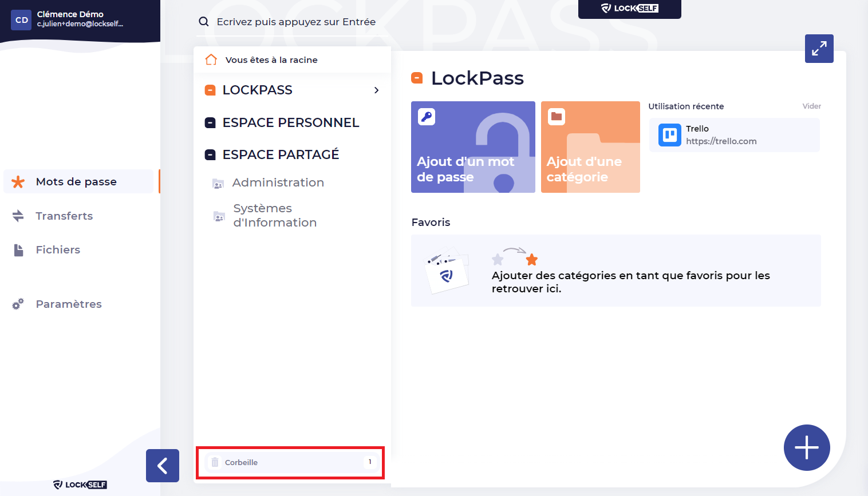Click the Systèmes d'Information folder icon

219,216
